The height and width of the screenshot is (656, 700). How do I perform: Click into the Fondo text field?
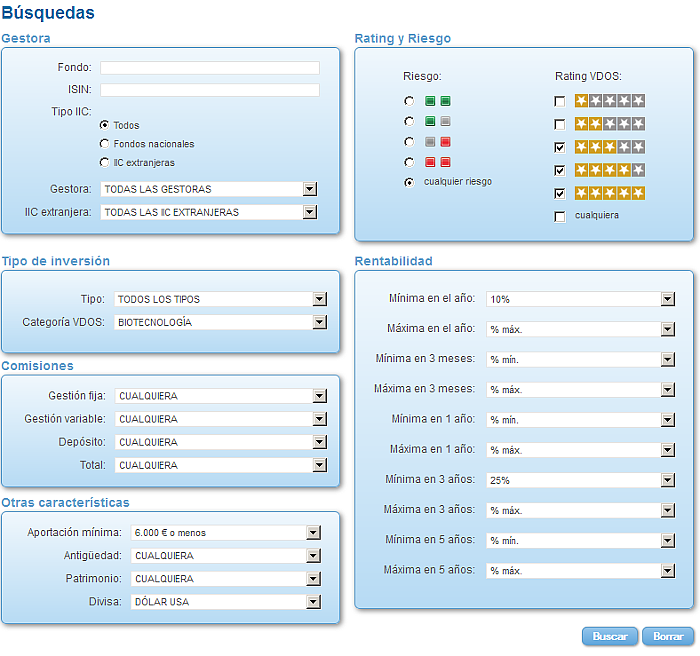[210, 68]
